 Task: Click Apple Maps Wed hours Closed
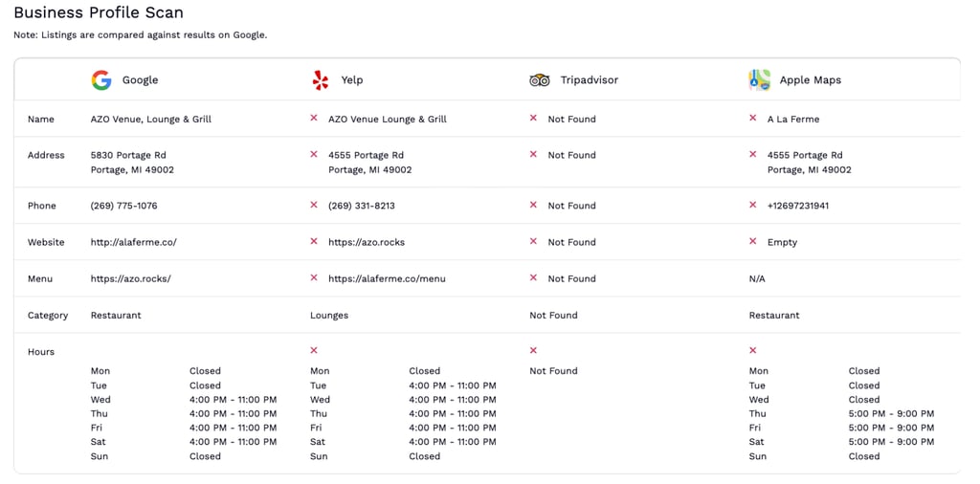pos(864,400)
